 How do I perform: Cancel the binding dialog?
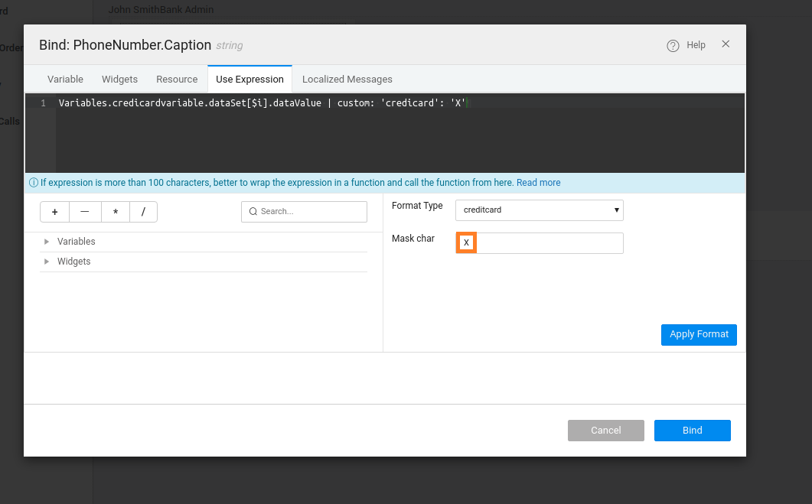[605, 431]
